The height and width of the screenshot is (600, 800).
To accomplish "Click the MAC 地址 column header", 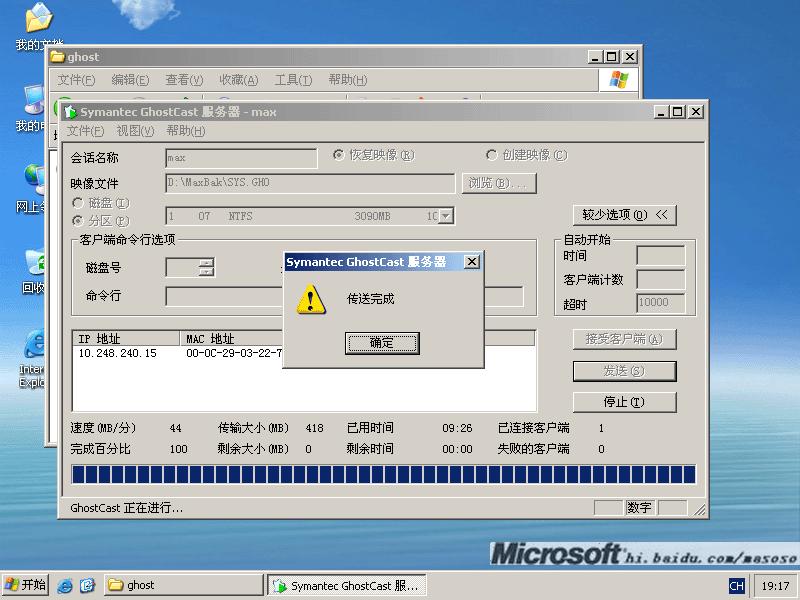I will click(x=231, y=339).
